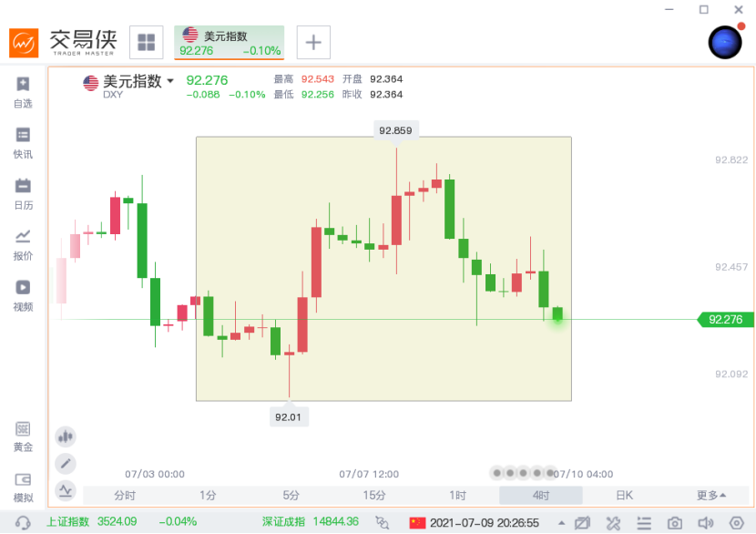Screen dimensions: 756x534
Task: Open the 模拟 simulation sidebar icon
Action: [23, 488]
